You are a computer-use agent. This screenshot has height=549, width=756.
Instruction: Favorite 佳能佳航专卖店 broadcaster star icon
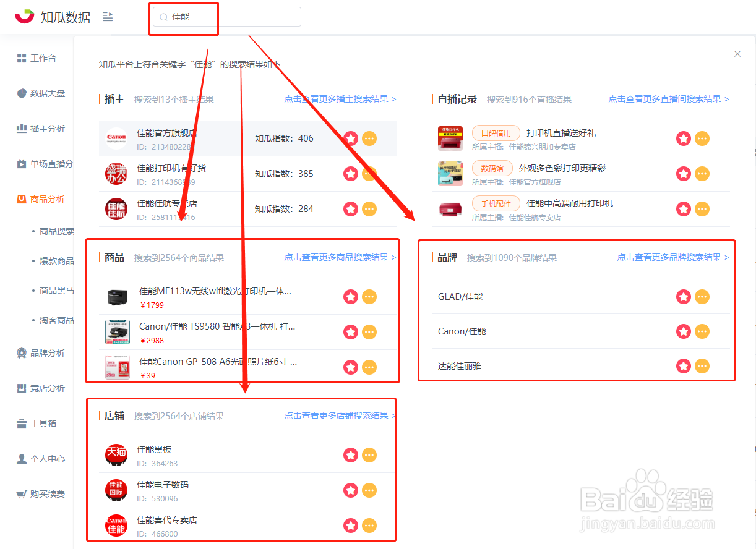pos(351,209)
